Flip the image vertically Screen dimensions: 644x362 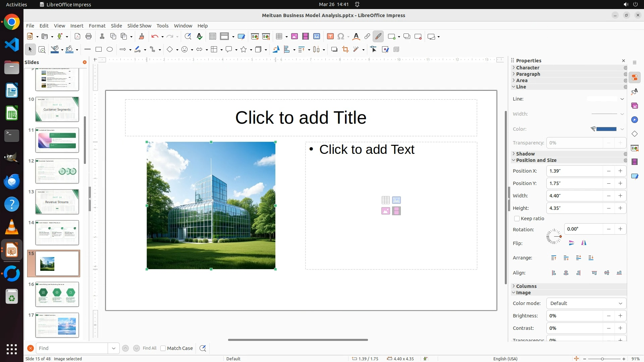click(x=572, y=243)
